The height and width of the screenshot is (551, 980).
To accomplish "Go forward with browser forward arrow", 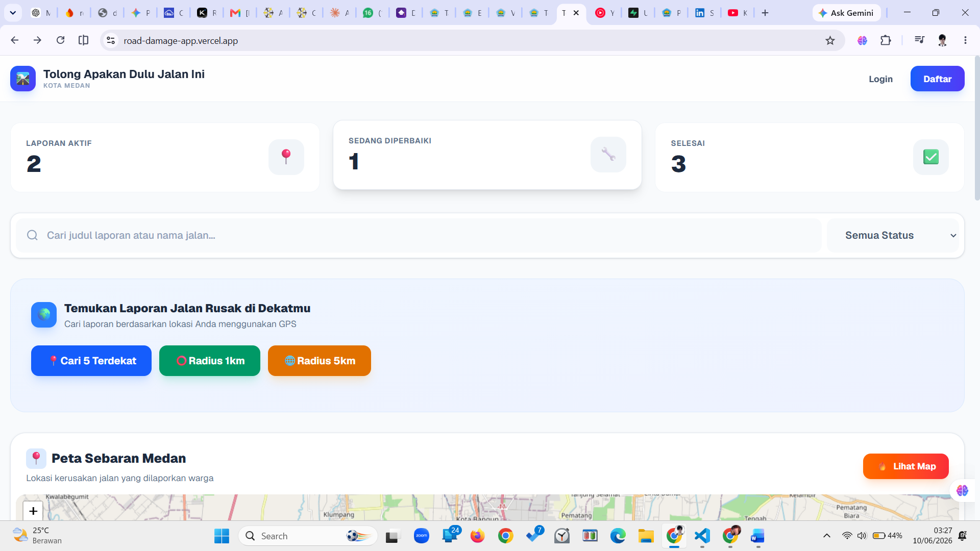I will (x=37, y=40).
